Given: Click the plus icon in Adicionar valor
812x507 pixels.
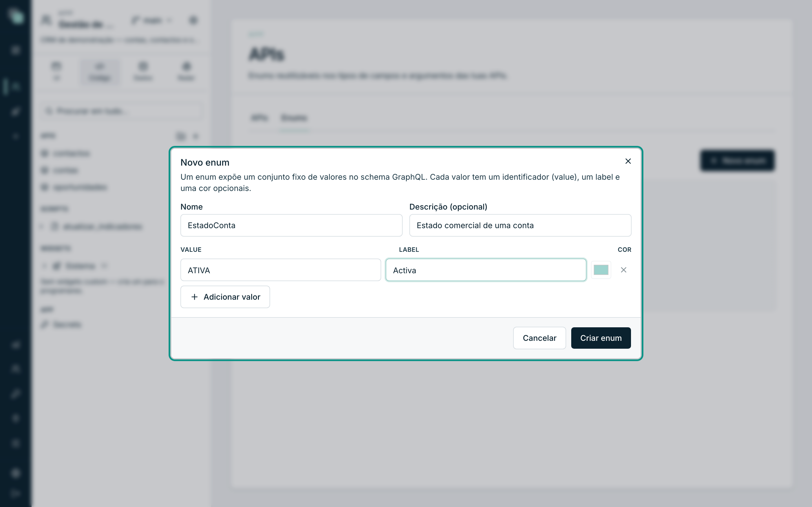Looking at the screenshot, I should coord(194,297).
